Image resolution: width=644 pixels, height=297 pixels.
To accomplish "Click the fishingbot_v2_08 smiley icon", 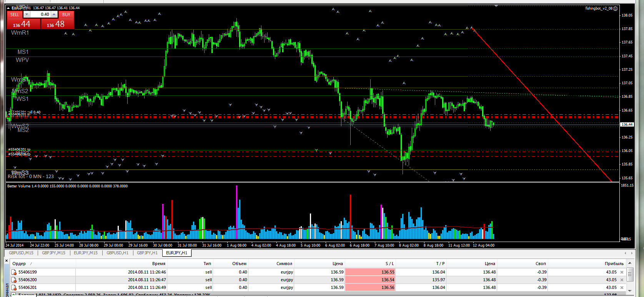I will [615, 8].
